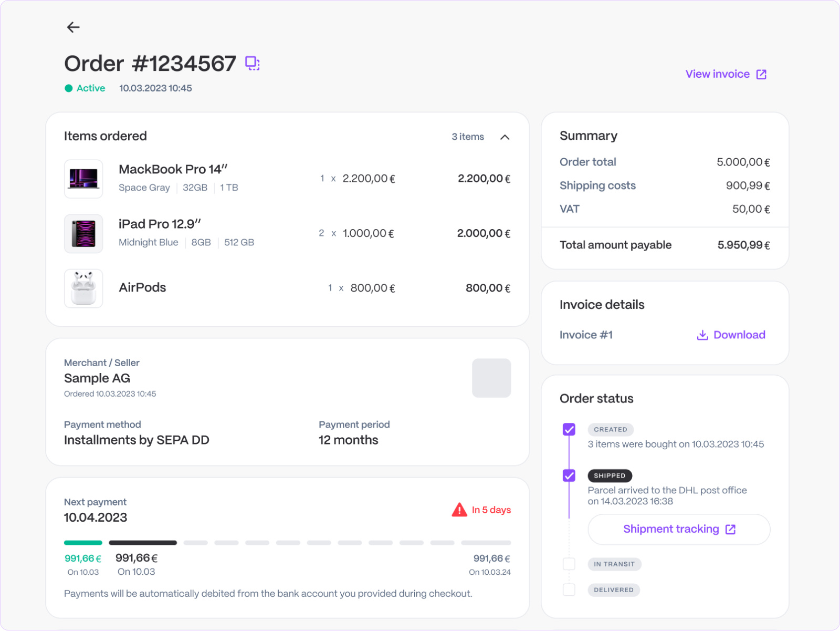This screenshot has height=631, width=840.
Task: Click the 3 items count label
Action: tap(467, 137)
